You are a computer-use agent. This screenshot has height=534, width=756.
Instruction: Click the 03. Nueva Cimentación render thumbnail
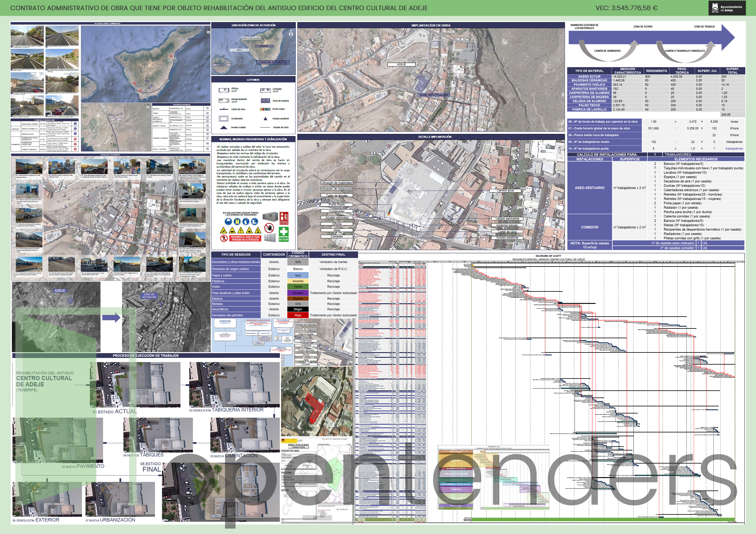pyautogui.click(x=245, y=435)
